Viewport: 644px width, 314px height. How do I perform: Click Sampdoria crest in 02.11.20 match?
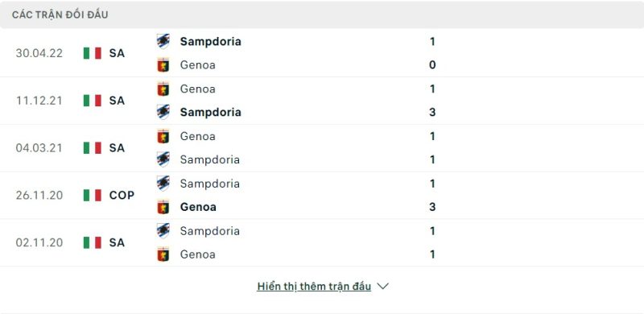[x=163, y=230]
